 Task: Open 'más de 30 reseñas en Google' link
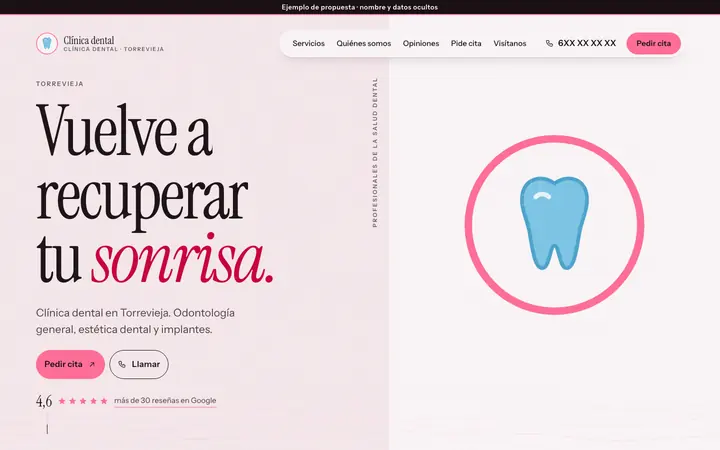click(165, 400)
